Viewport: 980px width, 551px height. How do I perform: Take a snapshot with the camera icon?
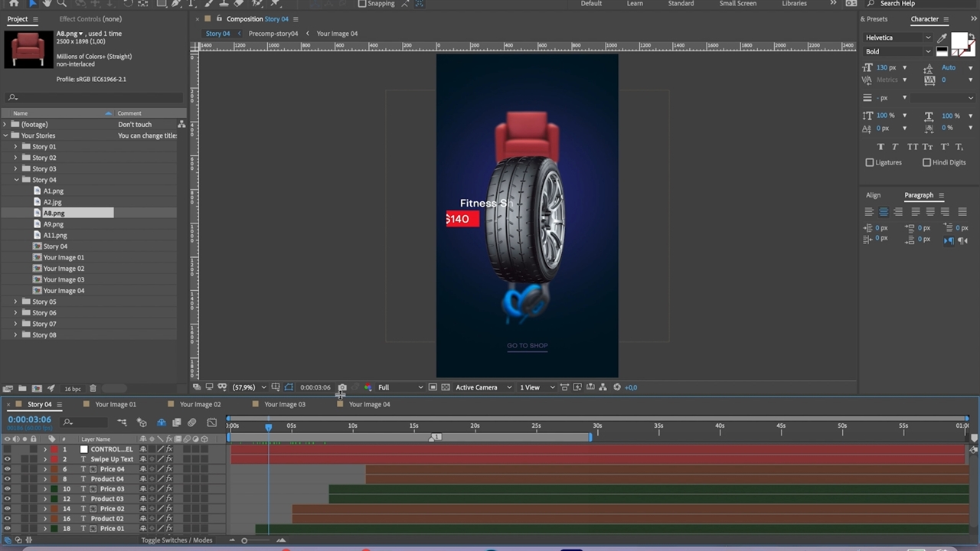click(342, 387)
